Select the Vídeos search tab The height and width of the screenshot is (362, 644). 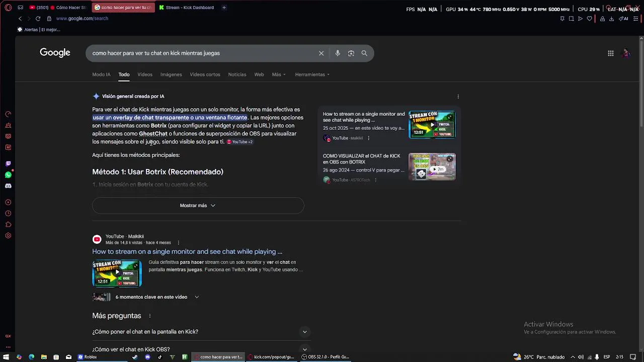pyautogui.click(x=145, y=74)
